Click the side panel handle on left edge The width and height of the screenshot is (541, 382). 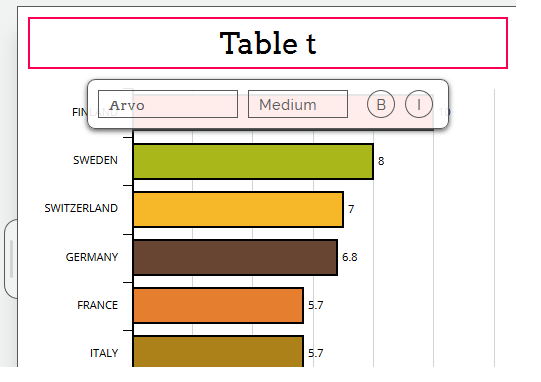point(11,259)
